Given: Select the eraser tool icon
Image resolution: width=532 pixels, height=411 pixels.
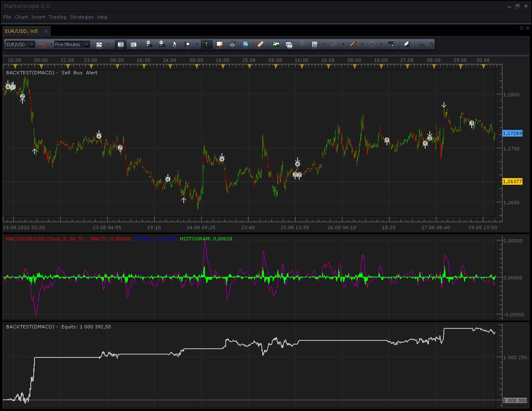Looking at the screenshot, I should (407, 44).
